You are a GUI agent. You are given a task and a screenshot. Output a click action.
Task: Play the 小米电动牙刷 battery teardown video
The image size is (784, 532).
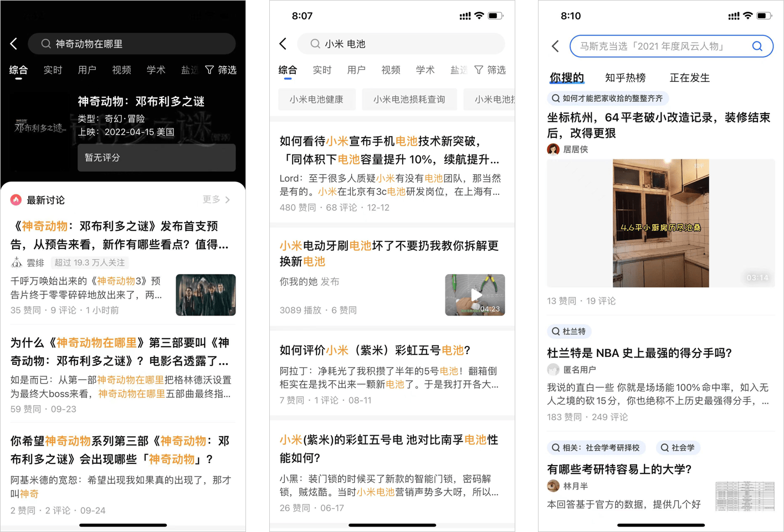pos(475,295)
